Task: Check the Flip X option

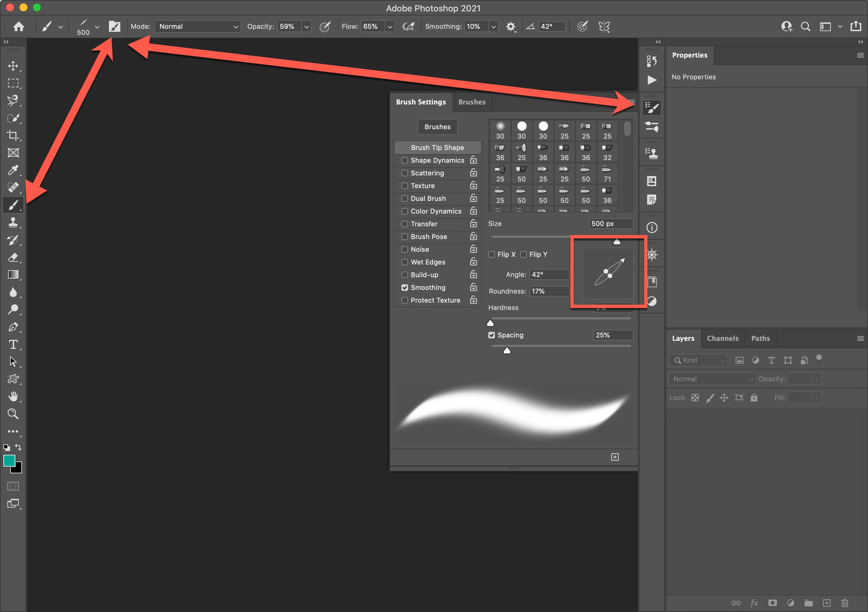Action: 491,254
